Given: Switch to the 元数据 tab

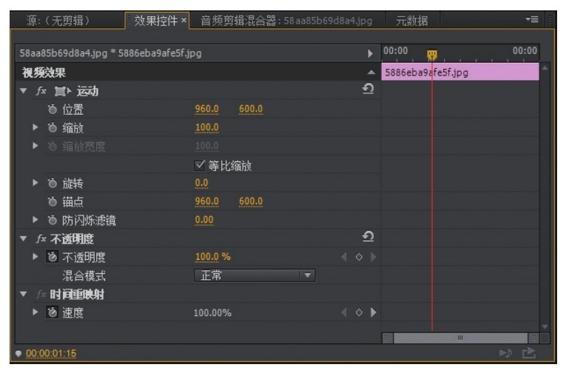Looking at the screenshot, I should click(412, 21).
